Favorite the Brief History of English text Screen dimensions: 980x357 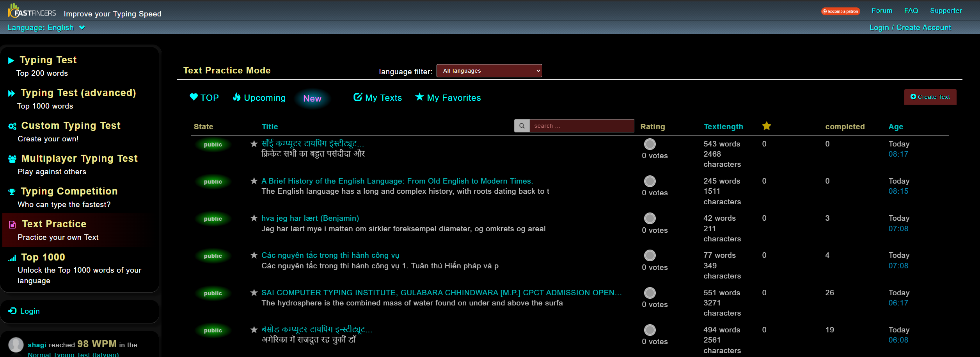pyautogui.click(x=254, y=181)
